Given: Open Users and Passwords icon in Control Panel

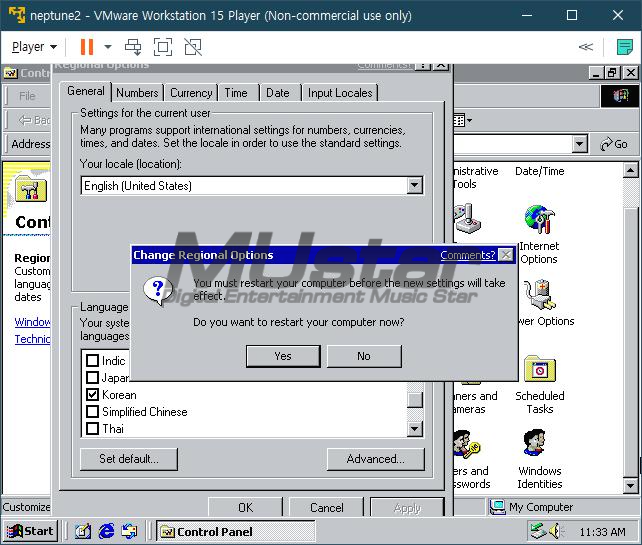Looking at the screenshot, I should click(x=466, y=444).
